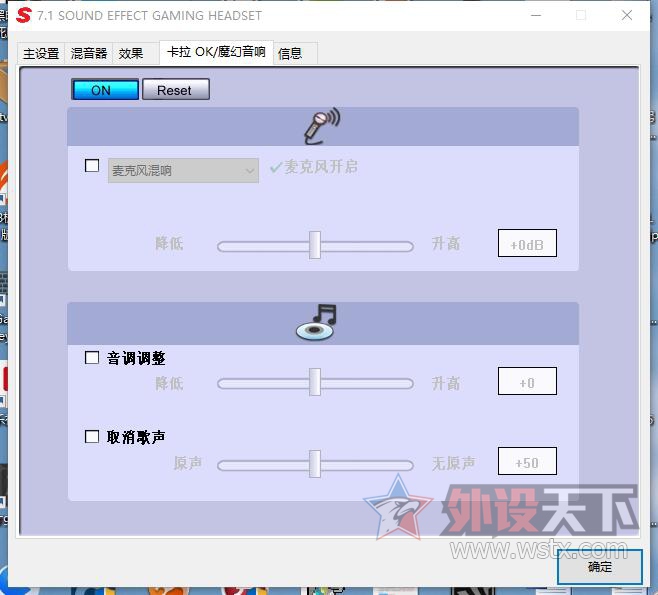
Task: Select the 卡拉 OK/魔幻音响 tab
Action: (216, 52)
